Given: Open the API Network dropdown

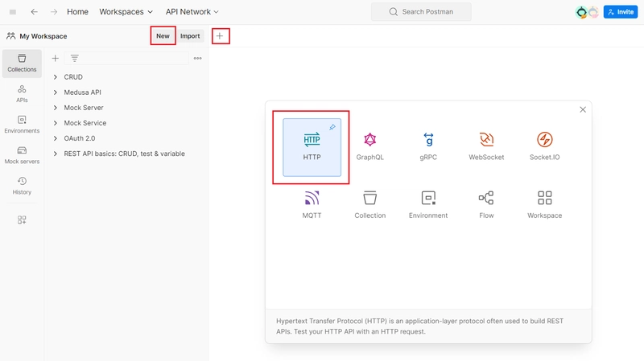Looking at the screenshot, I should [192, 12].
